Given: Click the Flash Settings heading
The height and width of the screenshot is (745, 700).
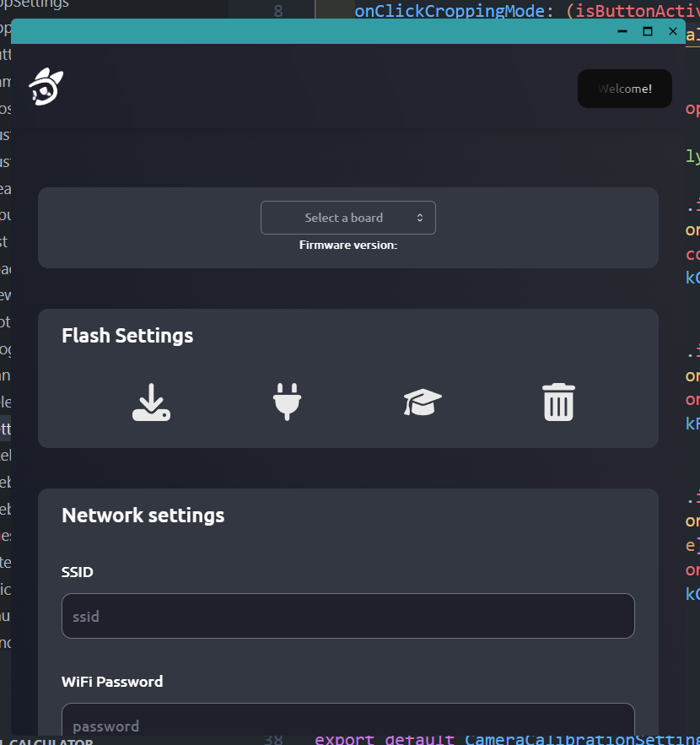Looking at the screenshot, I should pos(127,336).
